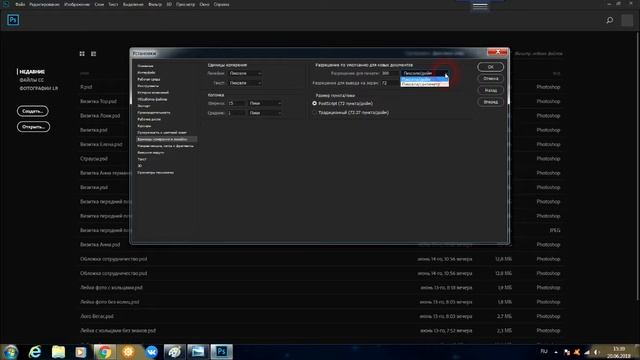Open the НЕДАВНИЕ section
Image resolution: width=640 pixels, height=360 pixels.
[x=32, y=72]
